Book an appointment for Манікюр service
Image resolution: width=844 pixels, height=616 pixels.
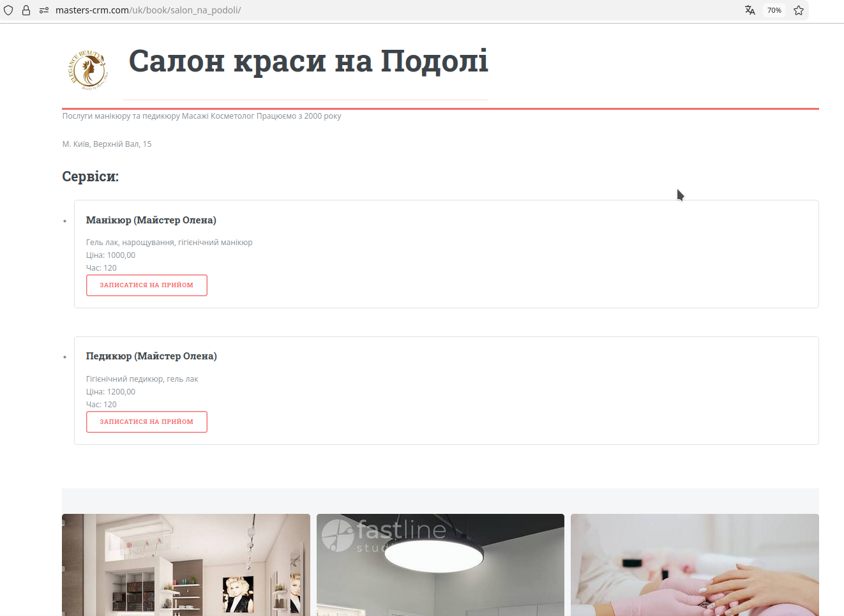point(146,285)
